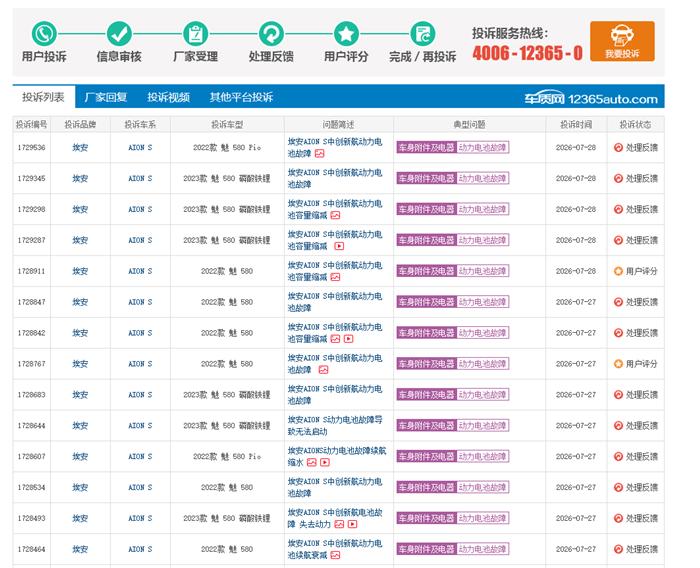Click the 完成/再投诉 document icon

[x=422, y=33]
